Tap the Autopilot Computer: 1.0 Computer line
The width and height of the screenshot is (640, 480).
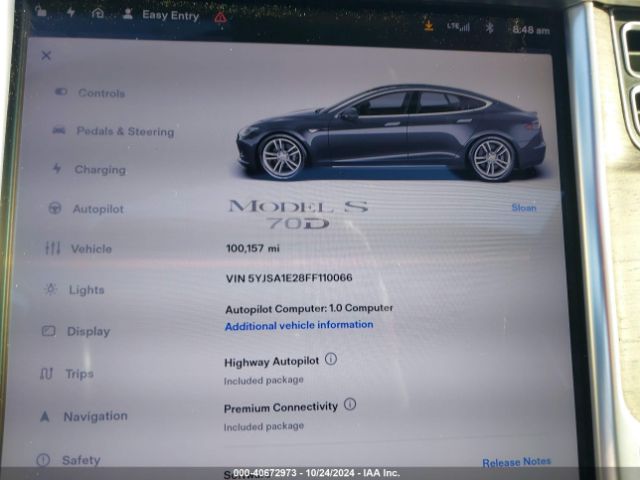click(x=309, y=308)
